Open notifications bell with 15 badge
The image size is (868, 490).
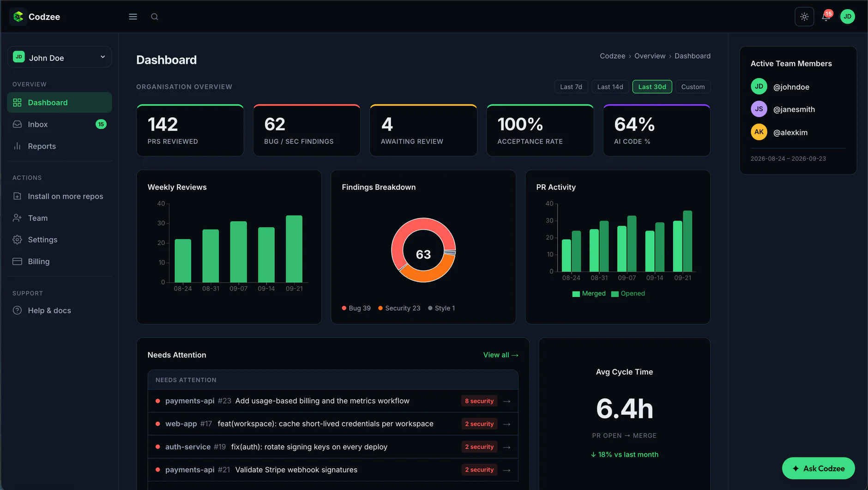click(x=826, y=17)
